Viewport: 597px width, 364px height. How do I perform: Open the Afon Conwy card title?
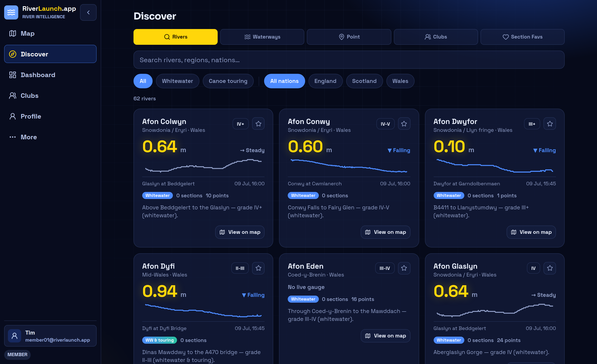309,121
